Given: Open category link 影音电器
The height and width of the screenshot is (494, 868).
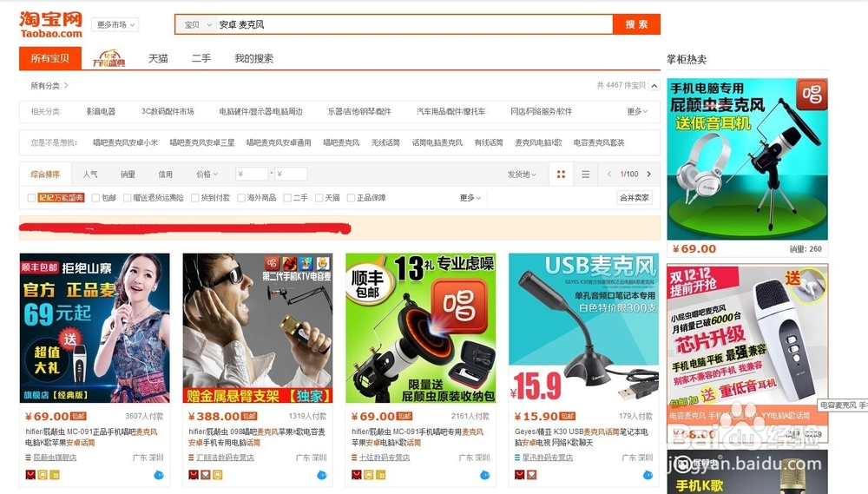Looking at the screenshot, I should (101, 111).
